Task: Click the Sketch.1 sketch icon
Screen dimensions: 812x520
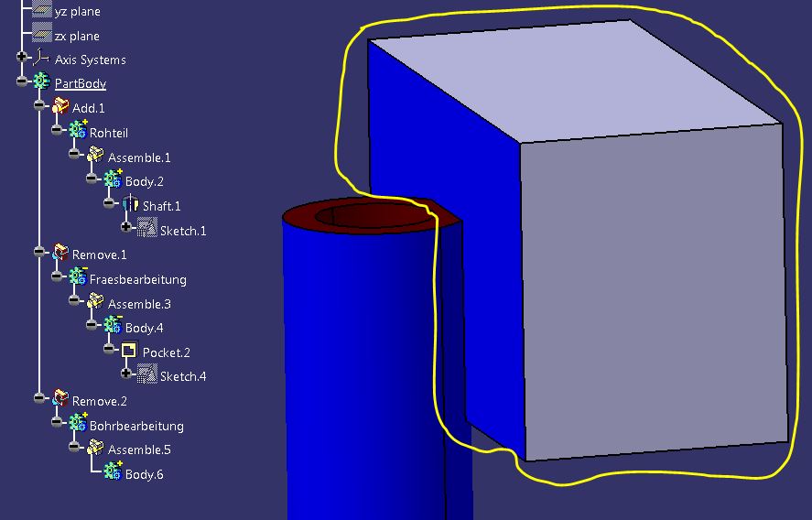Action: click(147, 228)
